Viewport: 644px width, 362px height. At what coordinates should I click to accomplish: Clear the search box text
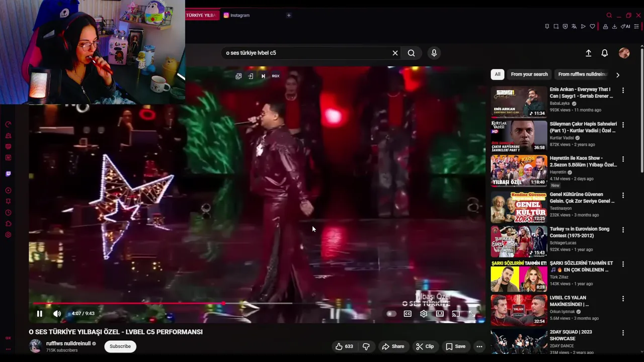tap(395, 53)
